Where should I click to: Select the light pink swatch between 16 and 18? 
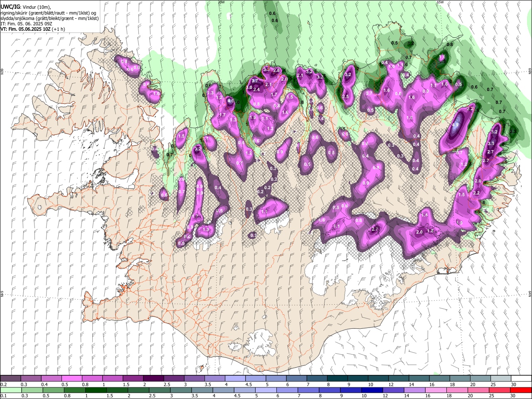436,390
